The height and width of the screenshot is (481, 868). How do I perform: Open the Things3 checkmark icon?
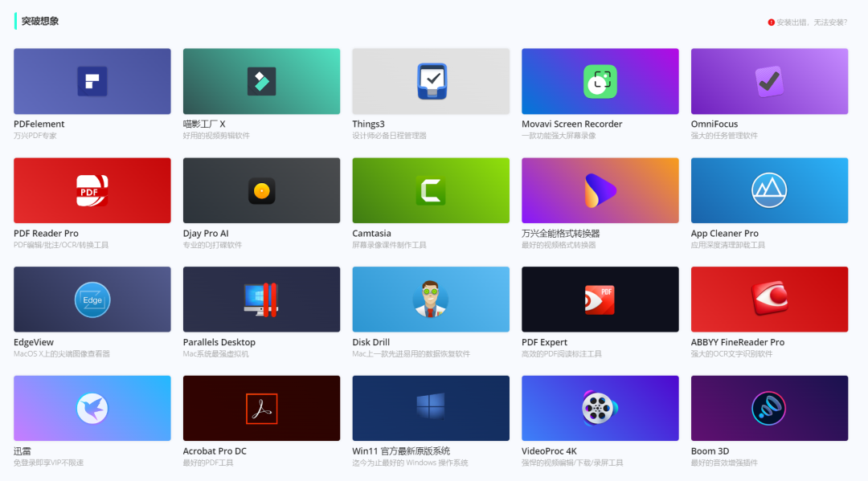[x=432, y=81]
